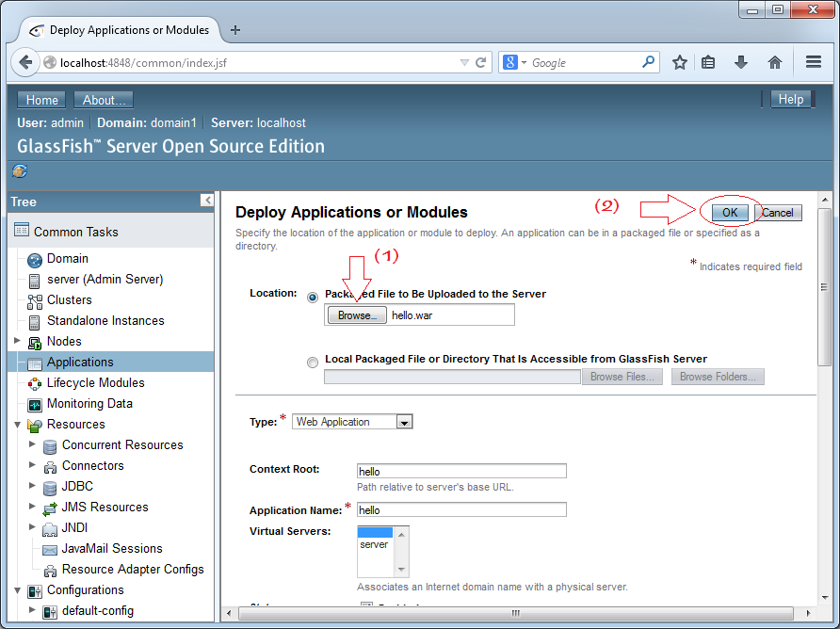
Task: Click the address bar URL field
Action: pyautogui.click(x=257, y=63)
